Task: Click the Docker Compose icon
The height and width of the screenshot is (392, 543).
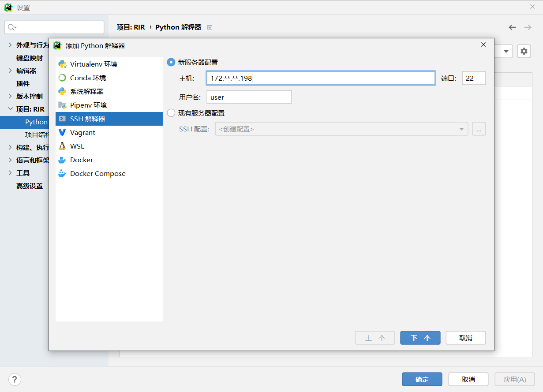Action: (62, 173)
